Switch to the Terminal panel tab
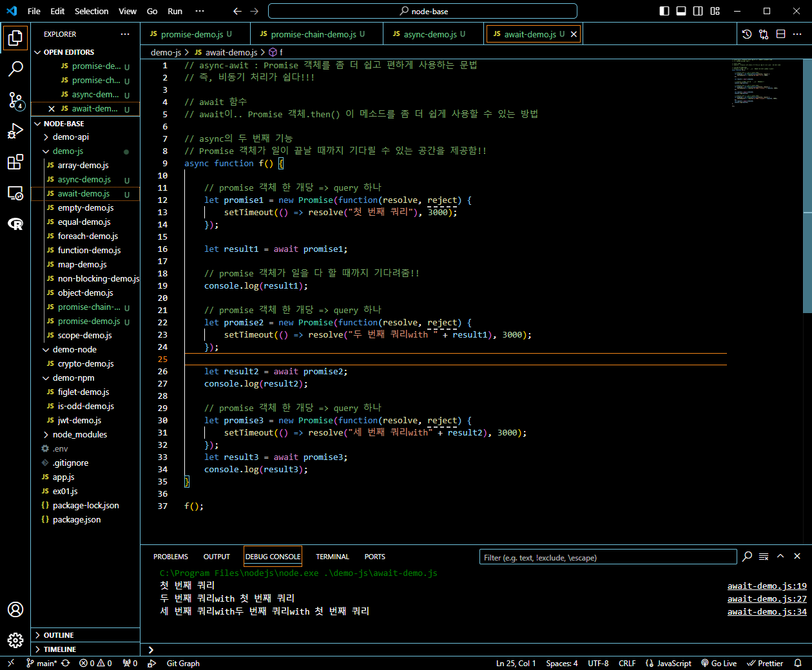Viewport: 812px width, 670px height. coord(333,557)
